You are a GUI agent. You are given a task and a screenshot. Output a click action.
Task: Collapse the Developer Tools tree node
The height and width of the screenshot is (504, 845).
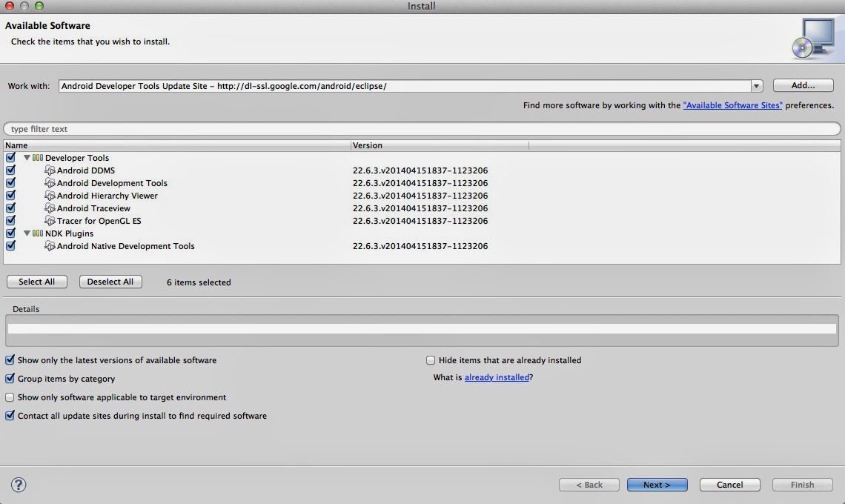[27, 157]
